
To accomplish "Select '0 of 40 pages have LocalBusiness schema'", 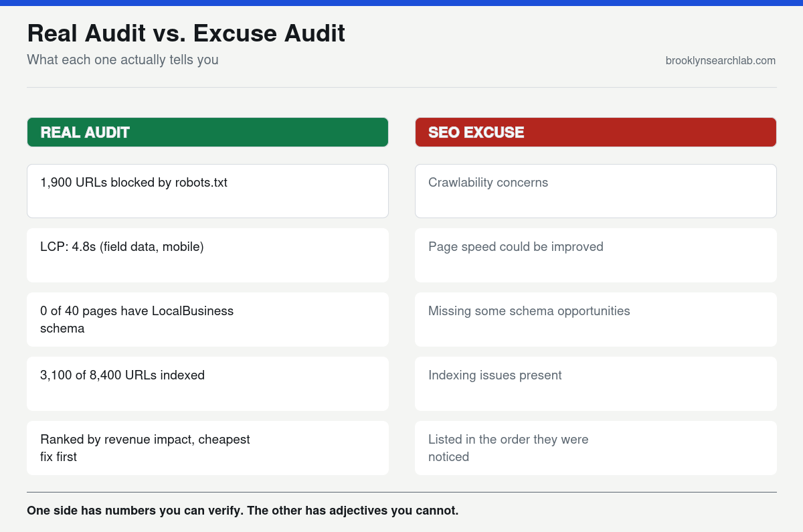I will pyautogui.click(x=207, y=319).
